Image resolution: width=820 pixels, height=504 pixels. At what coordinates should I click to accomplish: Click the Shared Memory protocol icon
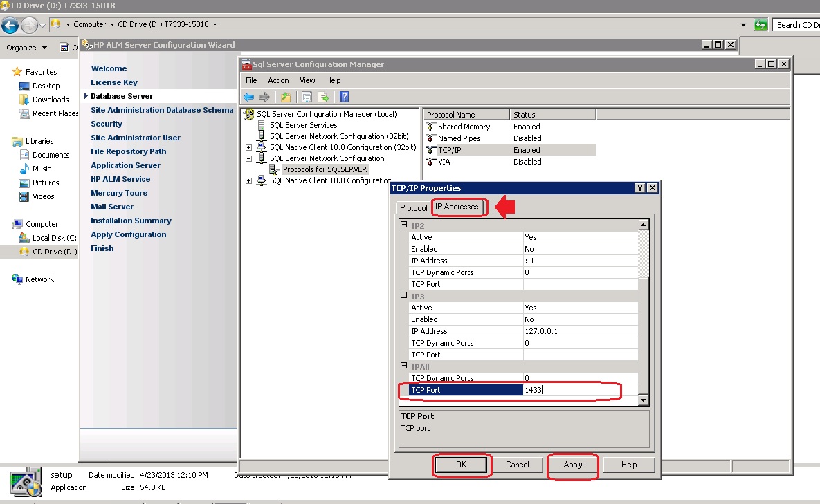[431, 127]
